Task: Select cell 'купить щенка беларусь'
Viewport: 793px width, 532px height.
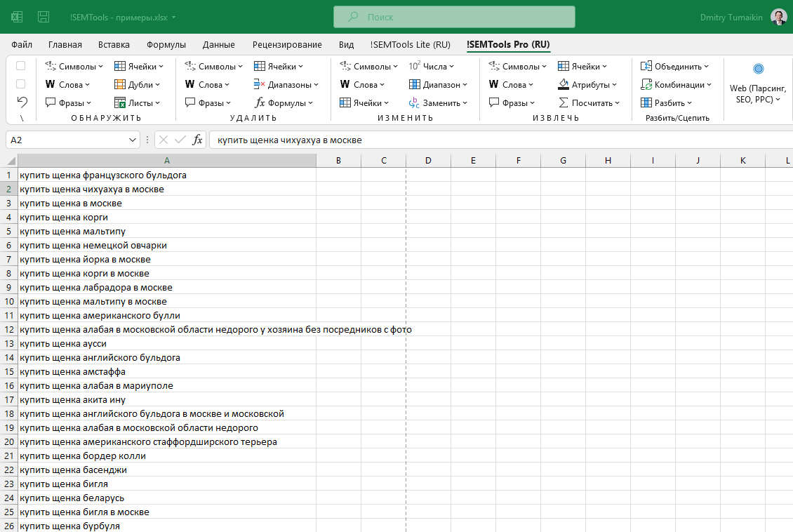Action: (167, 498)
